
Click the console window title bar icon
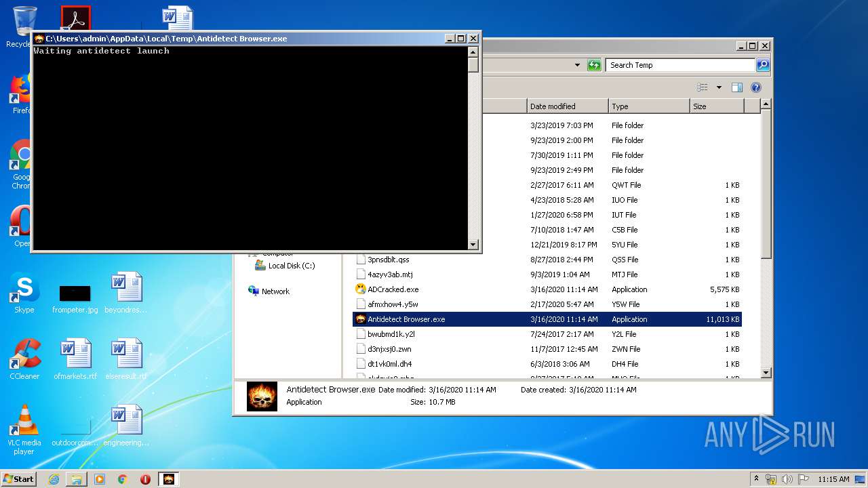[39, 39]
